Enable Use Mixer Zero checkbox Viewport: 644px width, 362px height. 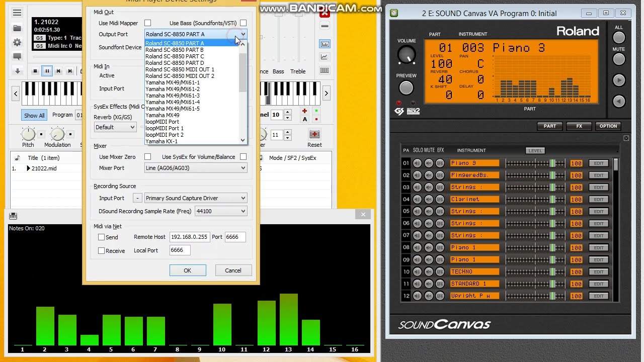click(x=147, y=157)
